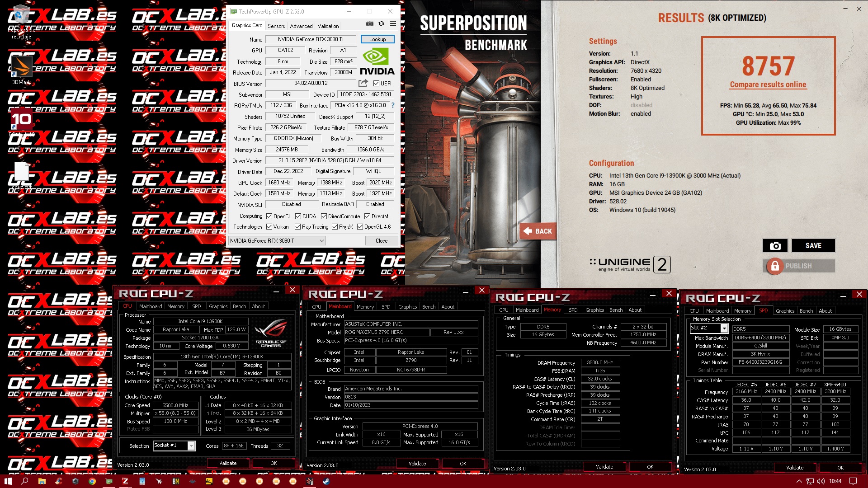Click the Superposition BACK arrow button
This screenshot has height=488, width=868.
pos(538,231)
